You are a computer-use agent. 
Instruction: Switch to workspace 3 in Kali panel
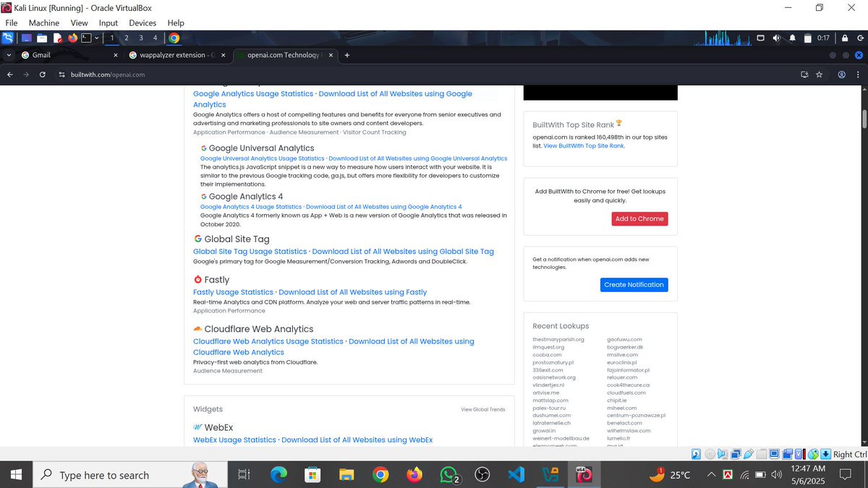tap(141, 38)
